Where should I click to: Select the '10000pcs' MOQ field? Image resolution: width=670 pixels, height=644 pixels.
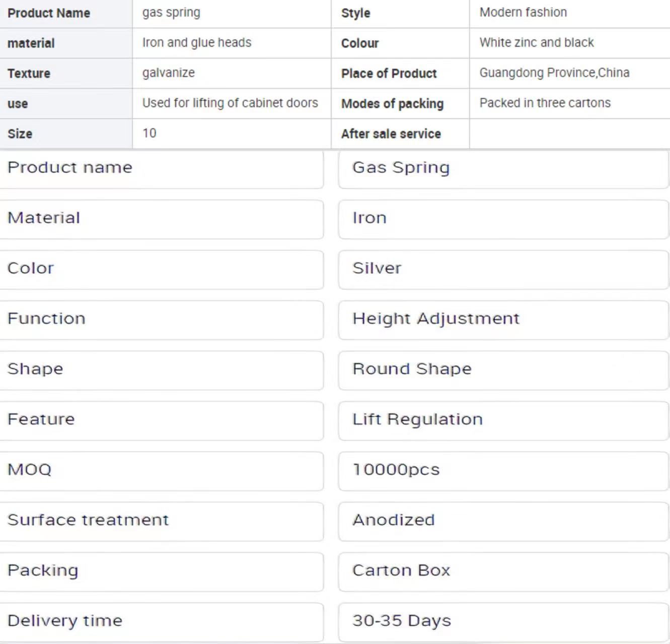pos(503,471)
